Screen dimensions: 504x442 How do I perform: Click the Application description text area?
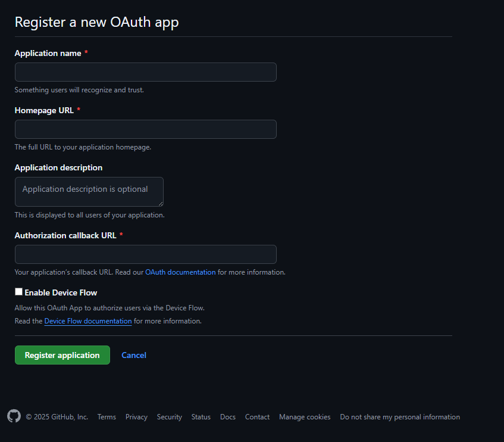[89, 191]
